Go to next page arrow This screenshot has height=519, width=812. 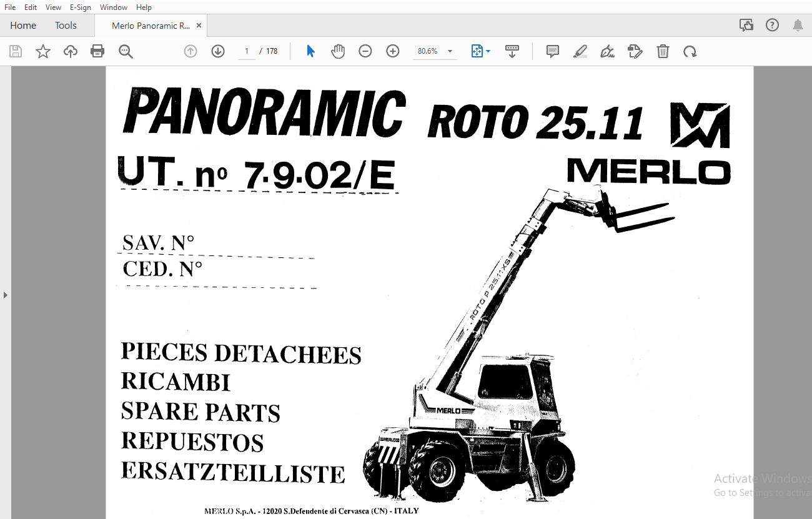coord(218,51)
